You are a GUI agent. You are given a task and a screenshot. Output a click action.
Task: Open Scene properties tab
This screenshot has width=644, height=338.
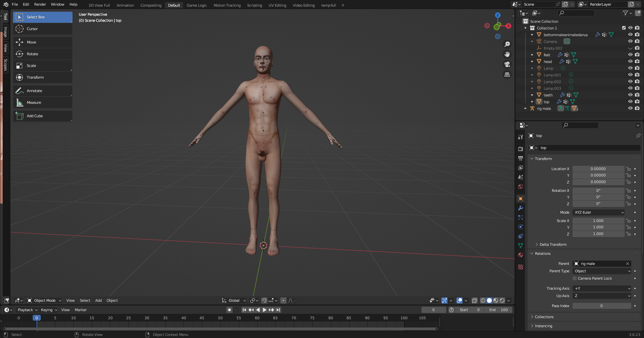tap(521, 177)
